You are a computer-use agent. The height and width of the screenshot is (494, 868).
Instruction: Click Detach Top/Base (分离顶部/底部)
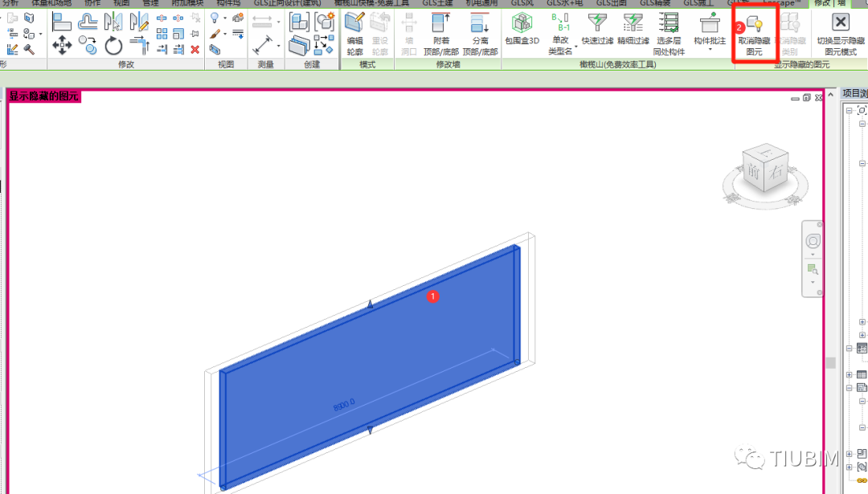pos(480,35)
